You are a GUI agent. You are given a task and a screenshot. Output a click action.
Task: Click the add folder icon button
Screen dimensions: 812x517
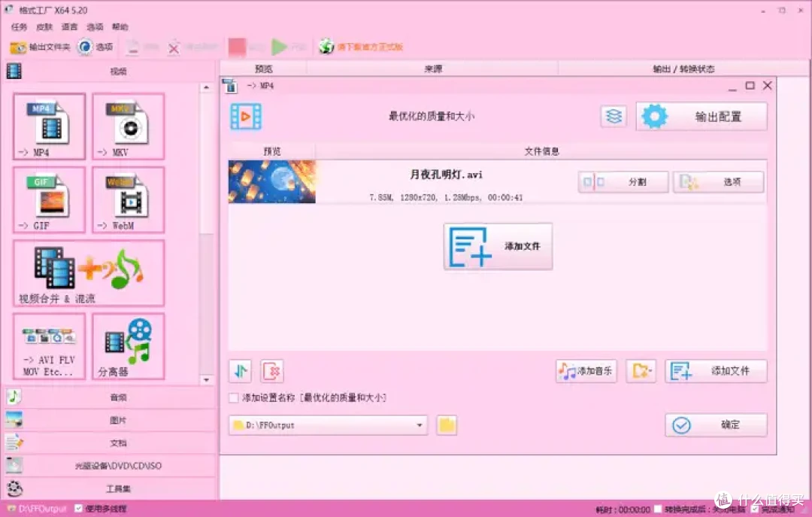point(641,371)
